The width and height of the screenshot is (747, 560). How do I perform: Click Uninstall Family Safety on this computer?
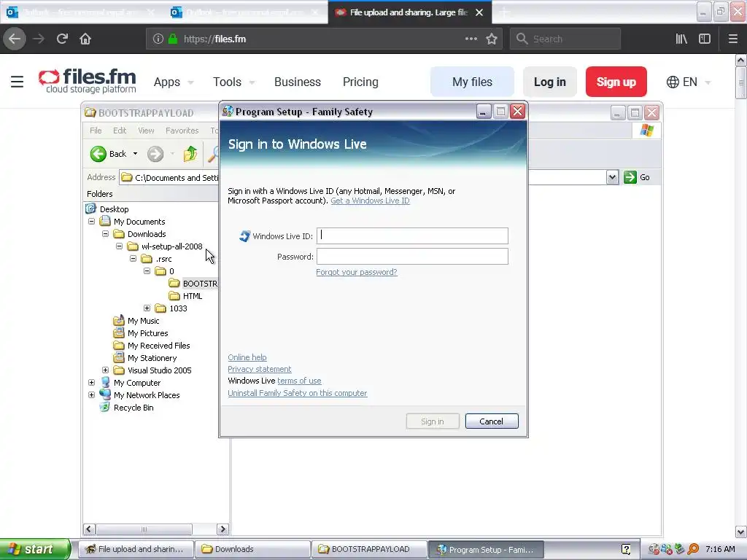point(298,393)
